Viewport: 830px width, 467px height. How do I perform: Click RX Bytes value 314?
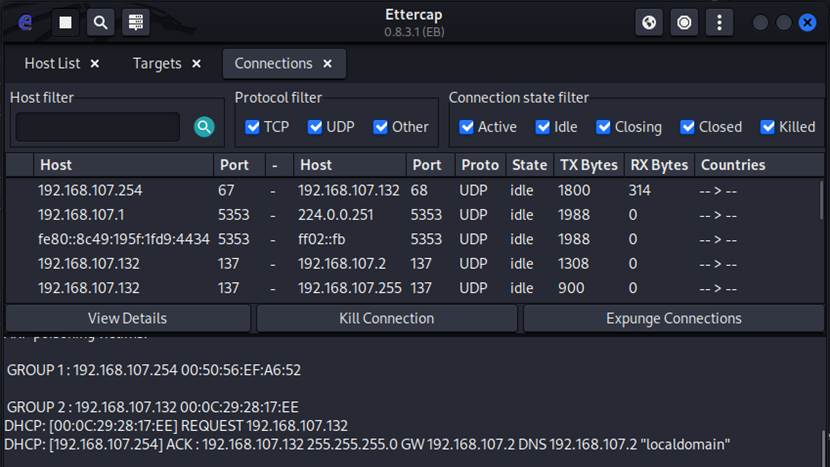(639, 191)
